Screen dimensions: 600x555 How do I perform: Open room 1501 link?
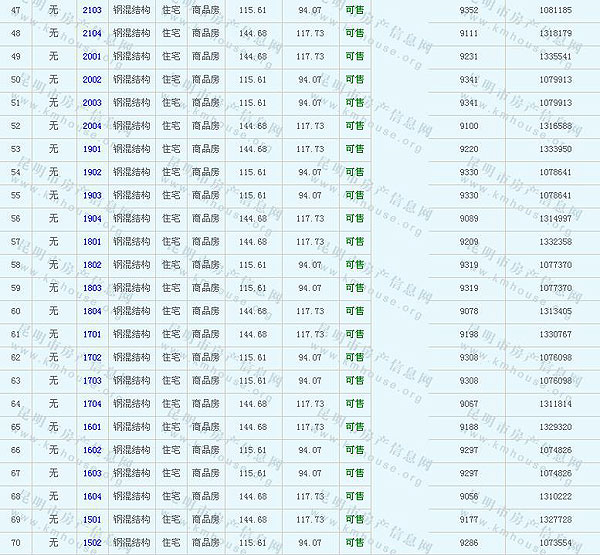pyautogui.click(x=92, y=520)
